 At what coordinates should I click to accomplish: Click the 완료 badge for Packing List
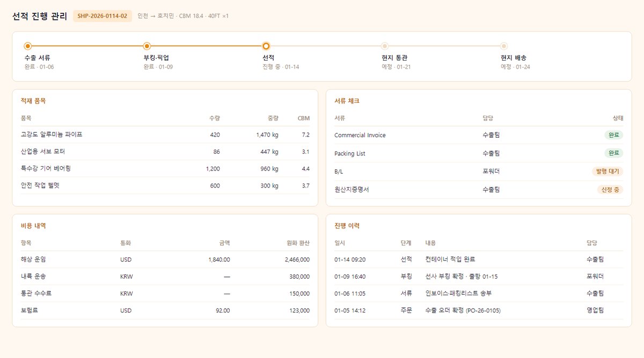613,153
